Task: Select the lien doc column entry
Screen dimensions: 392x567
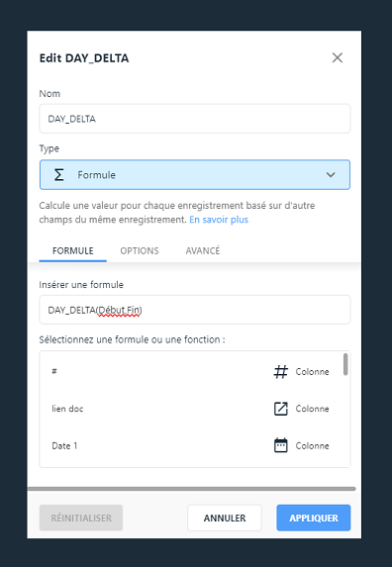Action: [191, 409]
